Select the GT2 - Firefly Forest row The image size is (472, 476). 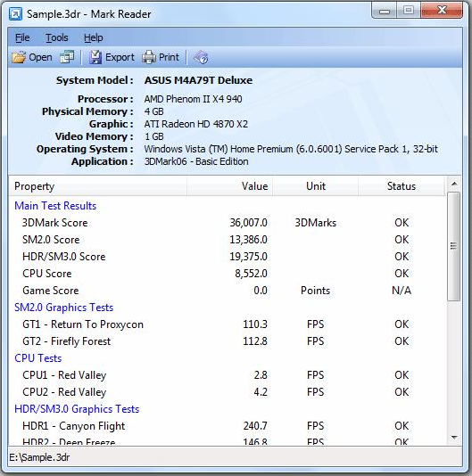coord(228,341)
